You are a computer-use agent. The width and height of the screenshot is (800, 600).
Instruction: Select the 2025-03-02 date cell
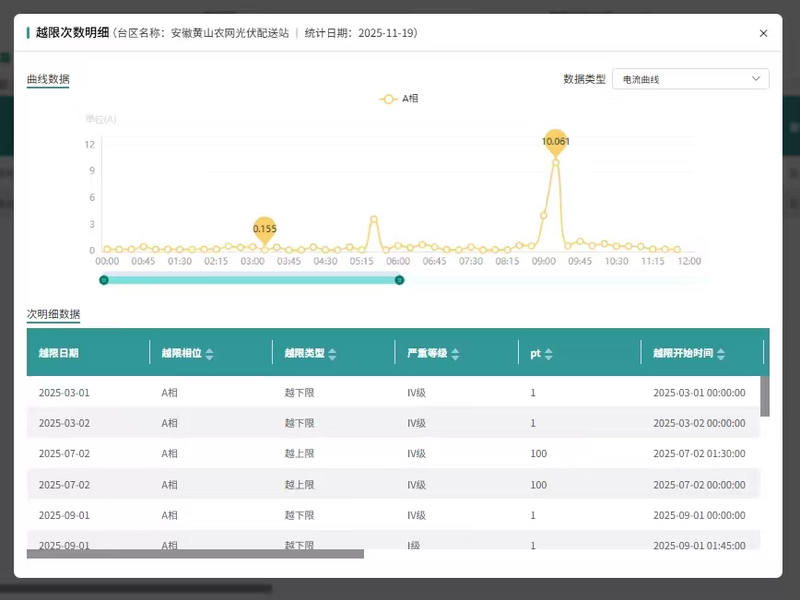click(64, 423)
